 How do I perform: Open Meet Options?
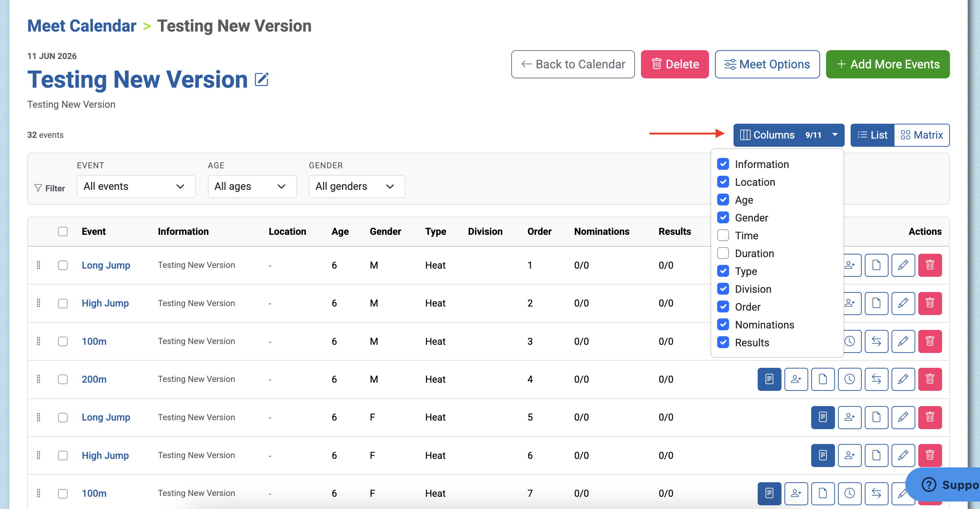767,64
